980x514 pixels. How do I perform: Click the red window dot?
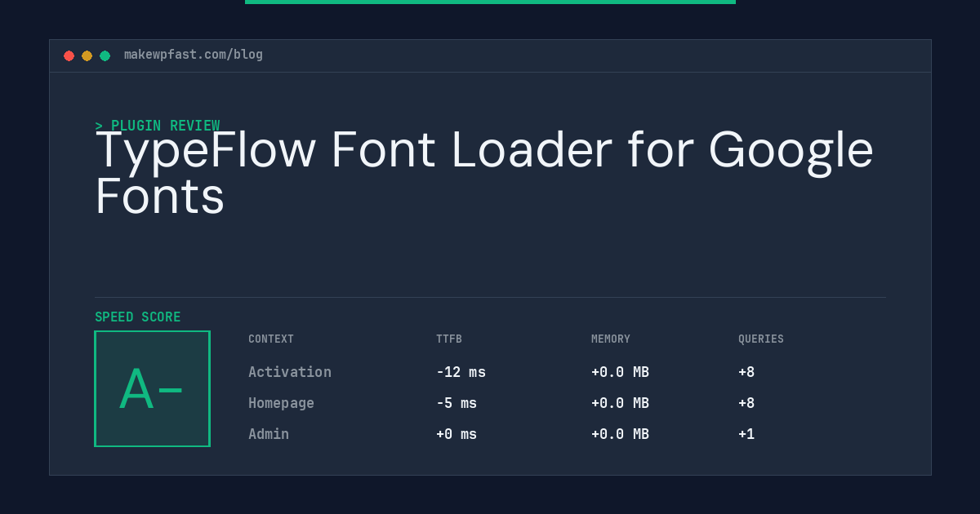click(x=69, y=55)
